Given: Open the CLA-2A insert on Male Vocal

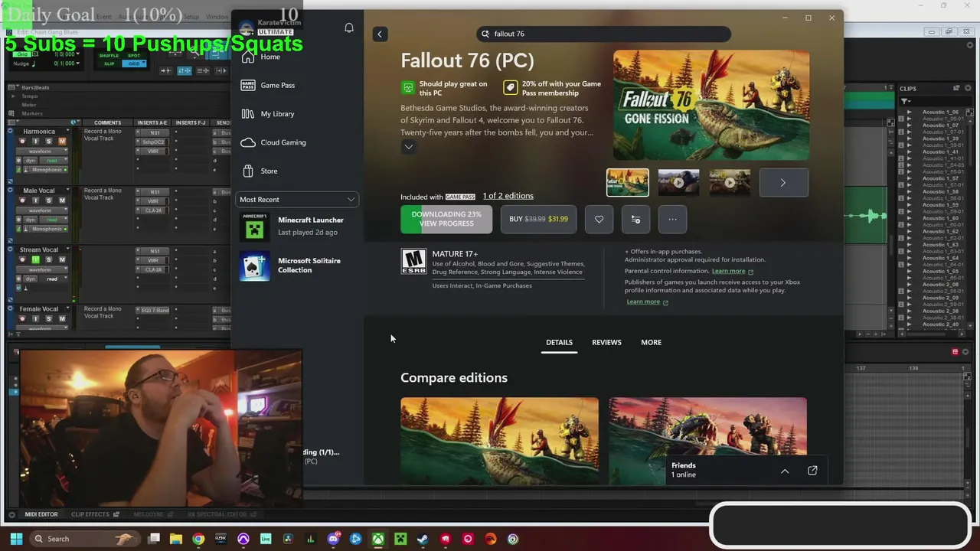Looking at the screenshot, I should pos(153,210).
